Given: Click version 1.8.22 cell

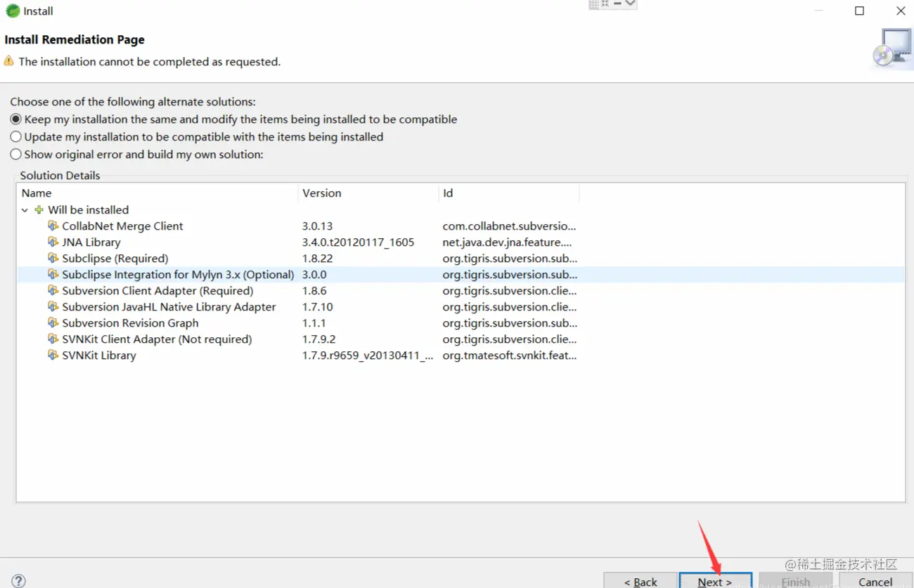Looking at the screenshot, I should 317,259.
